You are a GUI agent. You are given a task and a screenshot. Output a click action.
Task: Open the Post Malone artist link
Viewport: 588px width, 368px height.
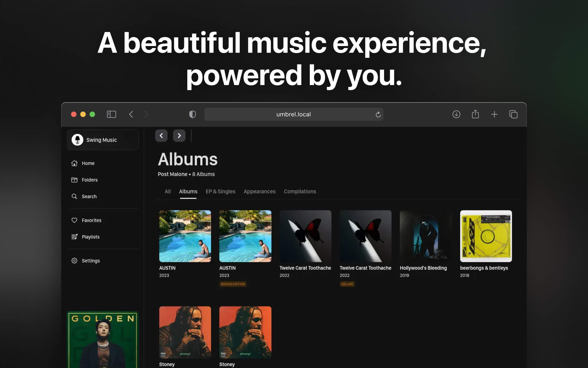coord(172,174)
